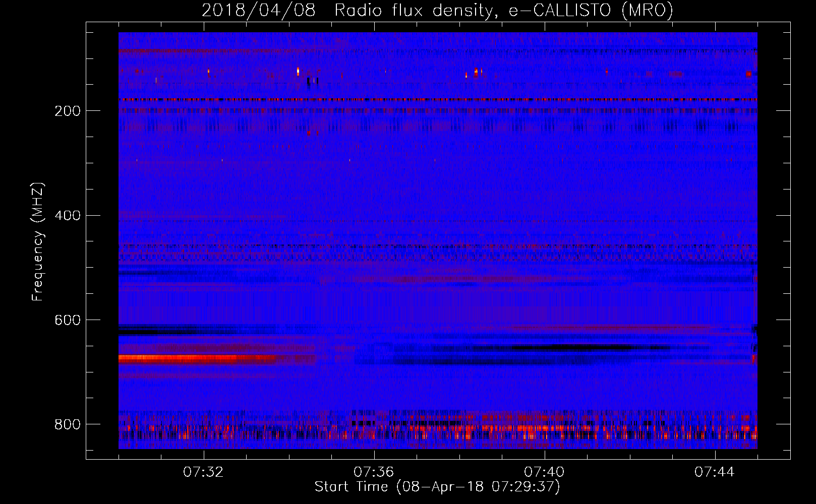Click the 800 frequency axis label
The image size is (816, 504).
coord(68,424)
